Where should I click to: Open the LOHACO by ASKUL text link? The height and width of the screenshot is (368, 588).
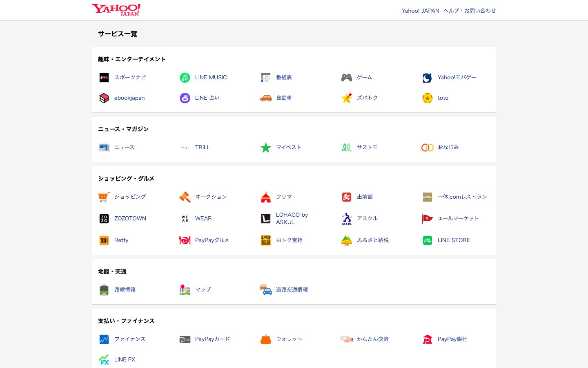pos(292,218)
